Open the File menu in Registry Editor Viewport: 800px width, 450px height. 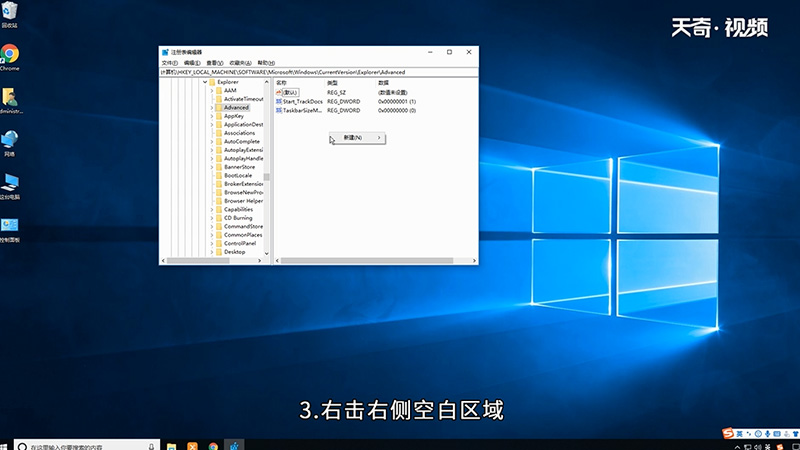[169, 63]
